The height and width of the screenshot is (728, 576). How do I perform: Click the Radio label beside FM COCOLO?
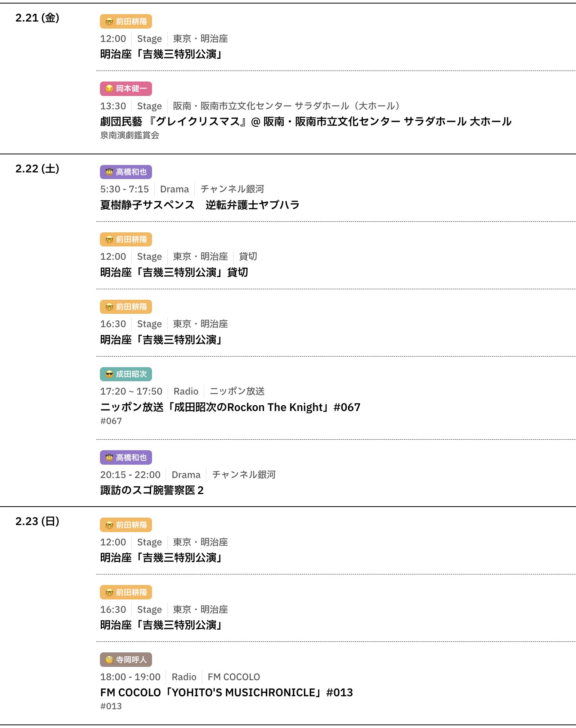tap(184, 677)
